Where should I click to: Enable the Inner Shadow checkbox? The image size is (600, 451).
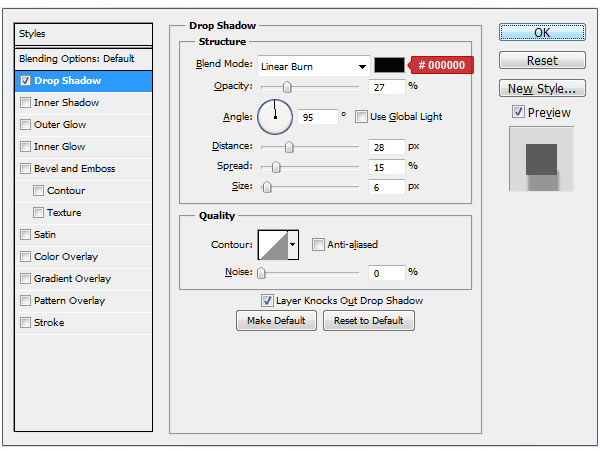pos(25,103)
